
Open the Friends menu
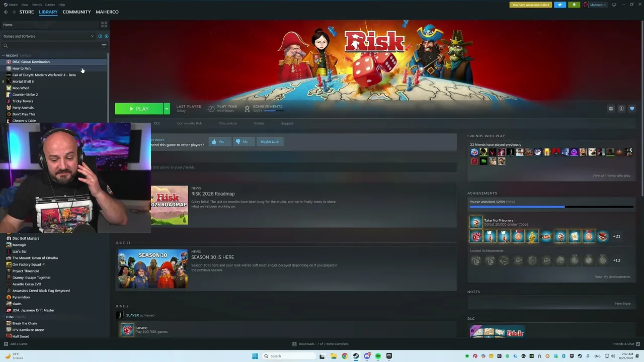pos(37,5)
